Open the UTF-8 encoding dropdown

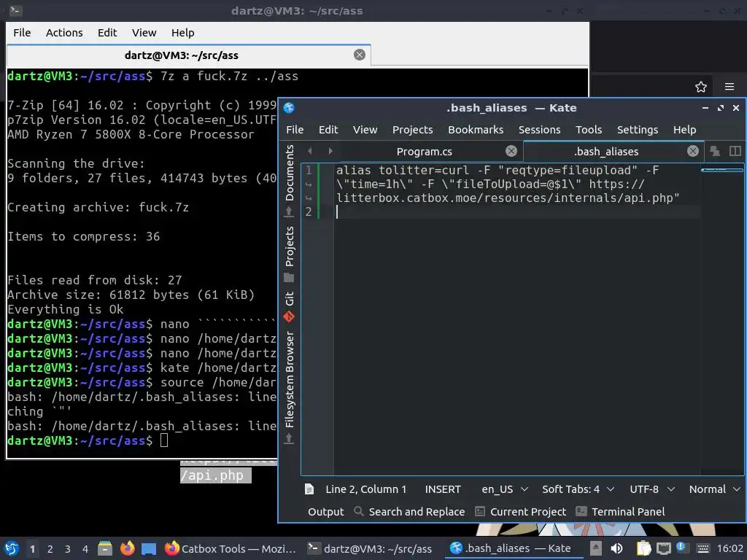click(652, 489)
